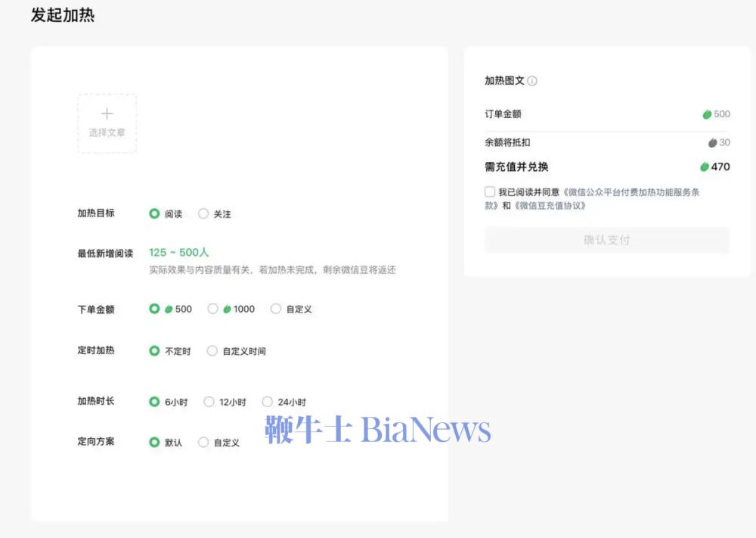756x538 pixels.
Task: Check the 我已阅读并同意 terms agreement checkbox
Action: click(x=489, y=191)
